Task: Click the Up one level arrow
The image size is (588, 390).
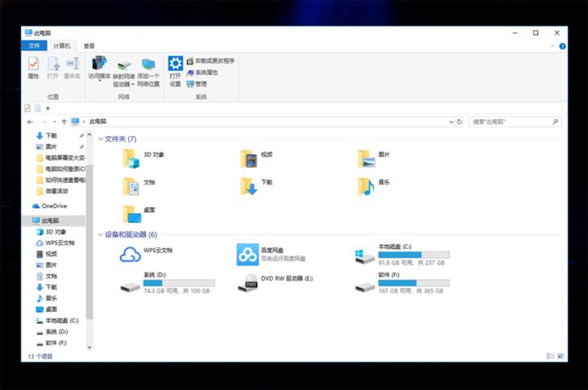Action: coord(64,122)
